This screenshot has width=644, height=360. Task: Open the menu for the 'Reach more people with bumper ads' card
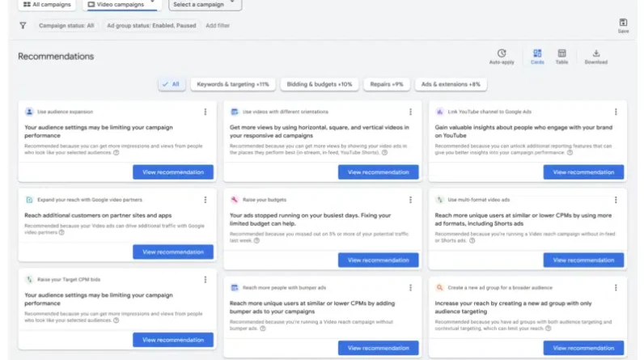(410, 288)
